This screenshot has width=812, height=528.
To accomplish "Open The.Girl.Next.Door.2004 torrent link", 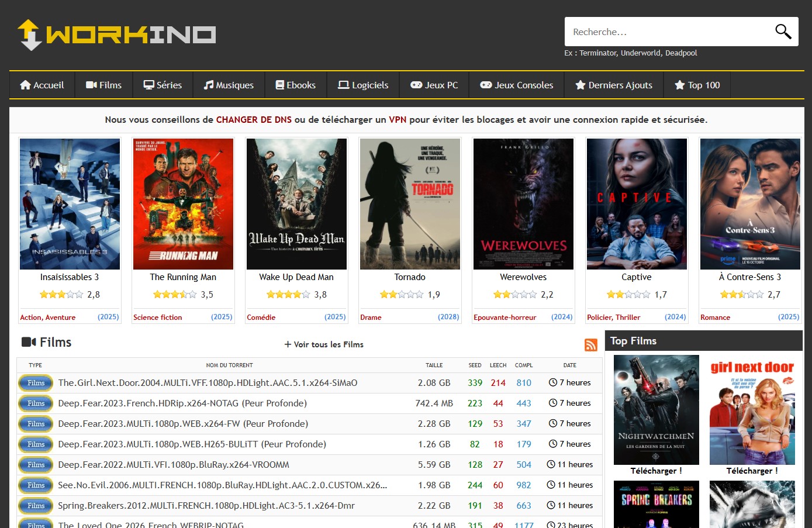I will 208,383.
